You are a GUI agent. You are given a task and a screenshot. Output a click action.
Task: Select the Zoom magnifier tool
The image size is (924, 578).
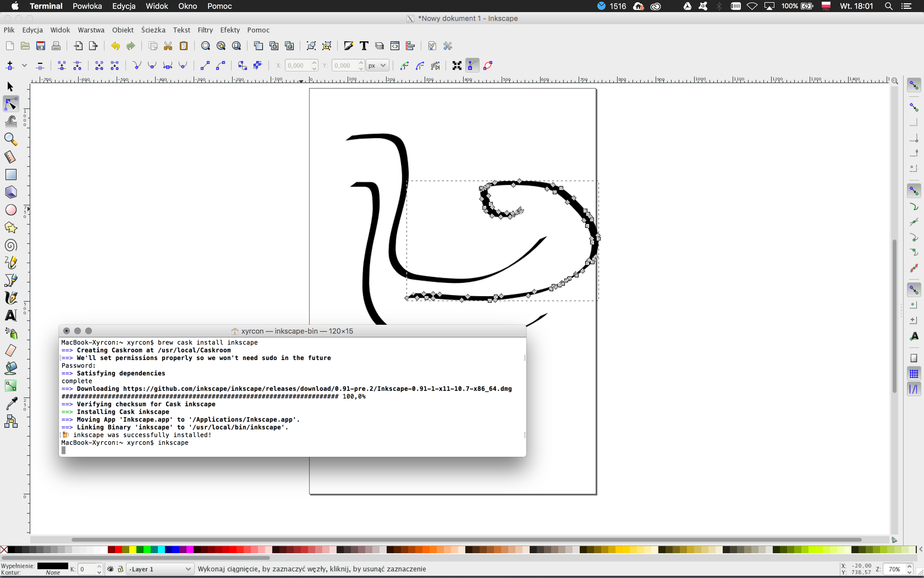tap(11, 139)
